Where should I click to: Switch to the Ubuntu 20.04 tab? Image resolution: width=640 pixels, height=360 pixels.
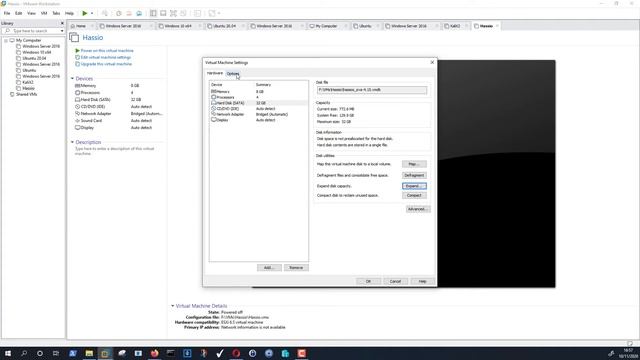[224, 26]
